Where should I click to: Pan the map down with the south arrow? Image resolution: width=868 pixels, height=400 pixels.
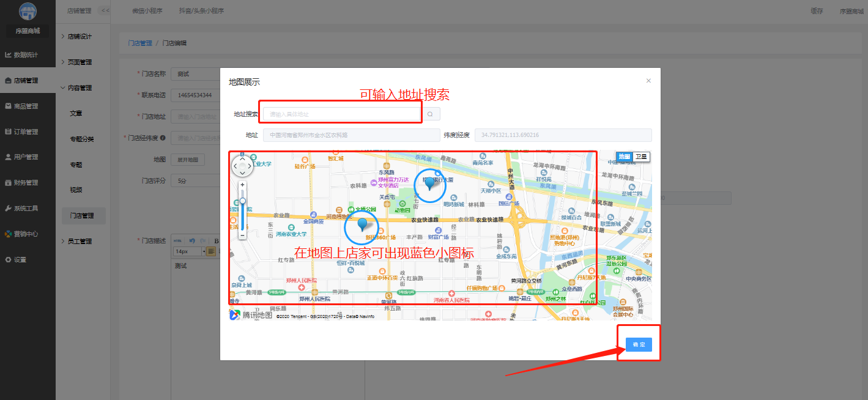(243, 173)
